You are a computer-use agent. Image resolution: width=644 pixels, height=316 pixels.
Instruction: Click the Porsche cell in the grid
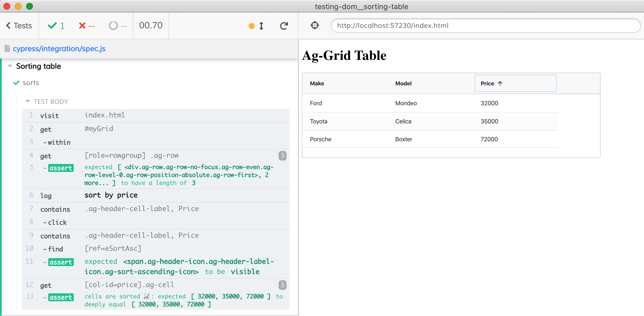point(321,139)
